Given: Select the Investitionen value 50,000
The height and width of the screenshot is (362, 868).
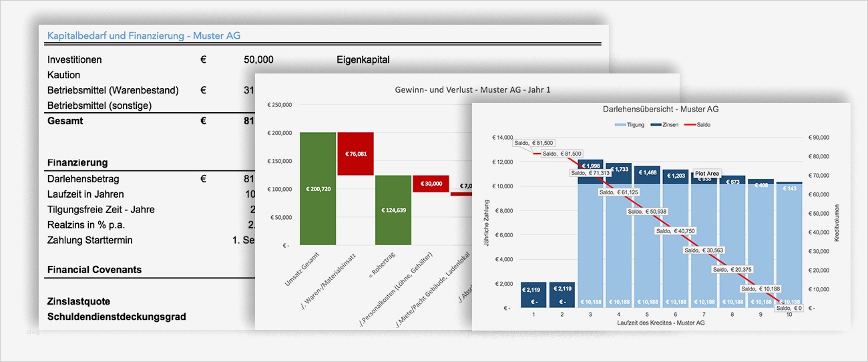Looking at the screenshot, I should point(258,59).
